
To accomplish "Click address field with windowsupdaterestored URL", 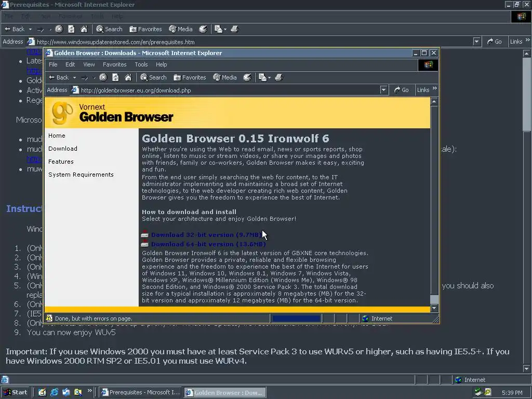I will [249, 42].
